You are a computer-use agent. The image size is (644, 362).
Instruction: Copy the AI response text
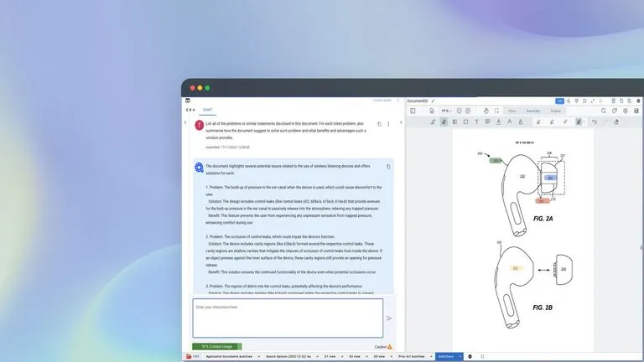point(388,167)
